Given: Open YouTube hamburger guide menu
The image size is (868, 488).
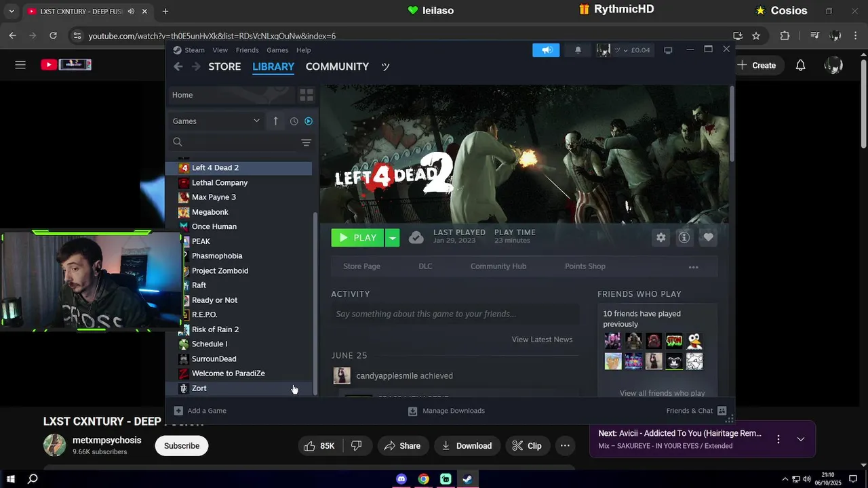Looking at the screenshot, I should (20, 65).
